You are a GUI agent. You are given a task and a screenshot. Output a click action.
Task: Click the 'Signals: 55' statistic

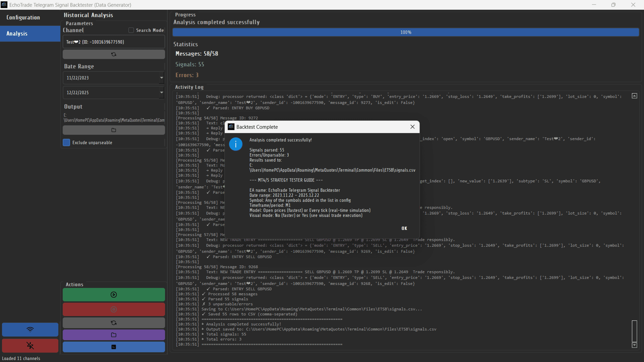coord(190,64)
